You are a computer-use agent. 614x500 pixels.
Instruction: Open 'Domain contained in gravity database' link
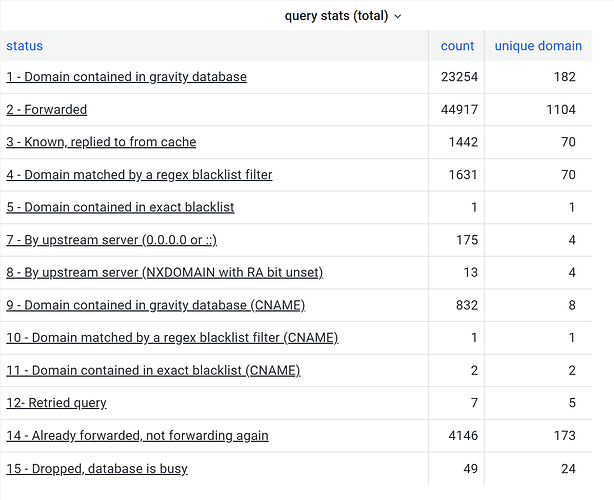tap(126, 77)
